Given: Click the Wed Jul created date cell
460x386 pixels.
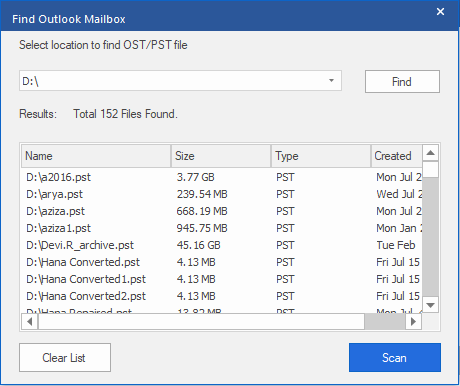Looking at the screenshot, I should click(x=399, y=194).
